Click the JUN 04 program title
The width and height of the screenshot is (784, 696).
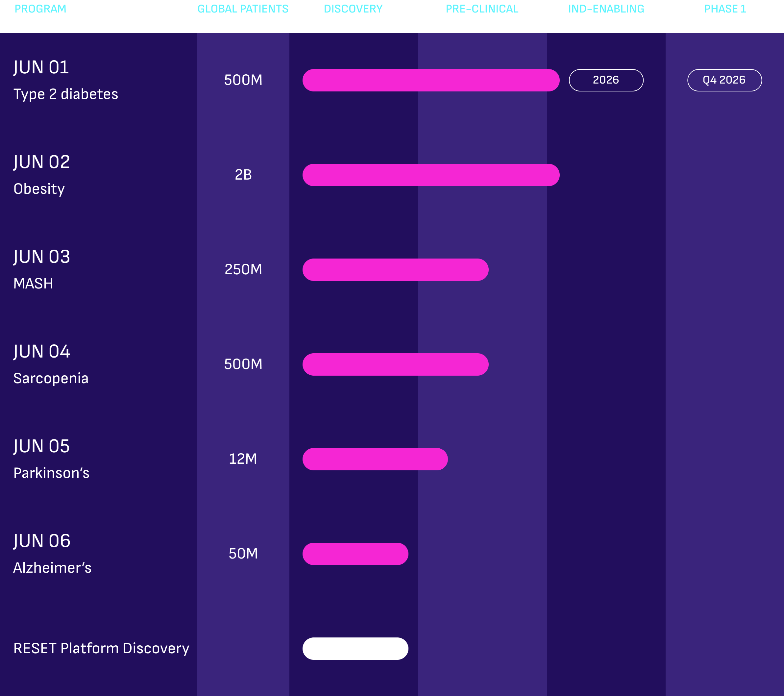[42, 352]
